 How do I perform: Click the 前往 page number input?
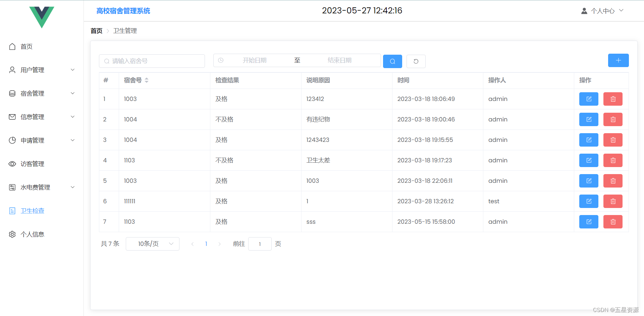[x=260, y=244]
